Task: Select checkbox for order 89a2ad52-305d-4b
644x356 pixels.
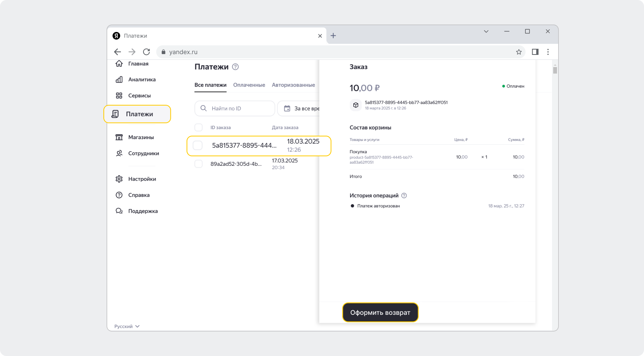Action: click(x=198, y=164)
